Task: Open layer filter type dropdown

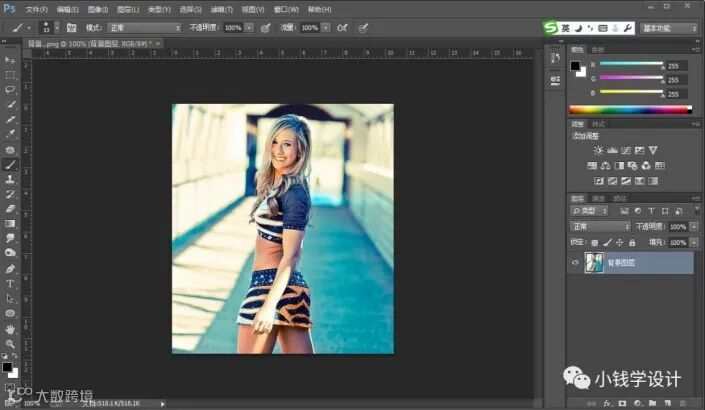Action: pos(589,211)
